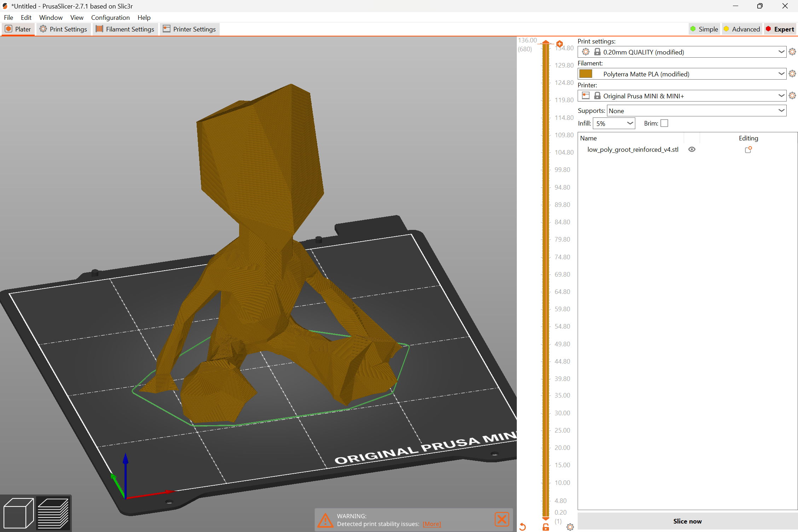Screen dimensions: 798x532
Task: Expand the Filament preset dropdown
Action: 781,74
